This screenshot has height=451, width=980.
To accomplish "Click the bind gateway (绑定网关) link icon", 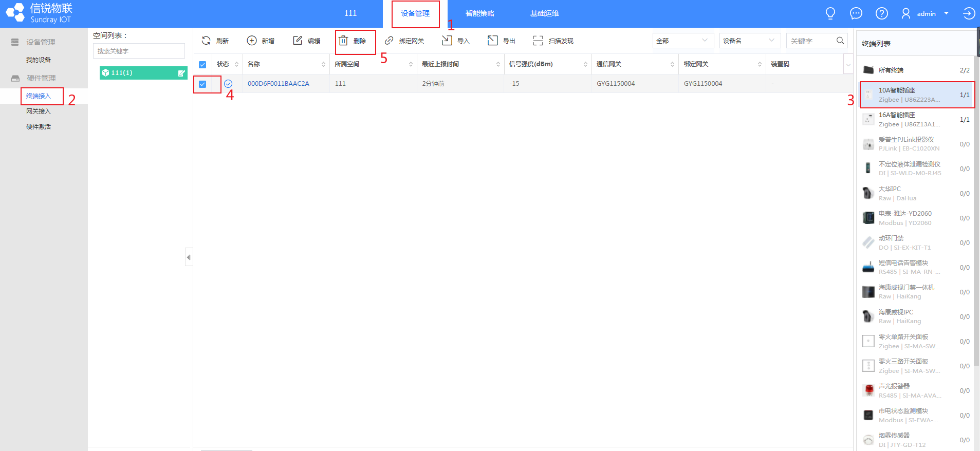I will [389, 41].
